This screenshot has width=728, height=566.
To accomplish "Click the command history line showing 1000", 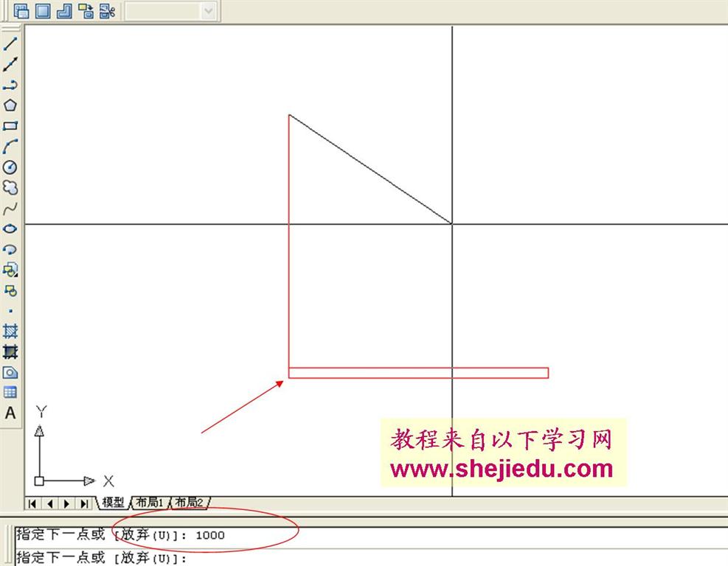I will (x=372, y=535).
